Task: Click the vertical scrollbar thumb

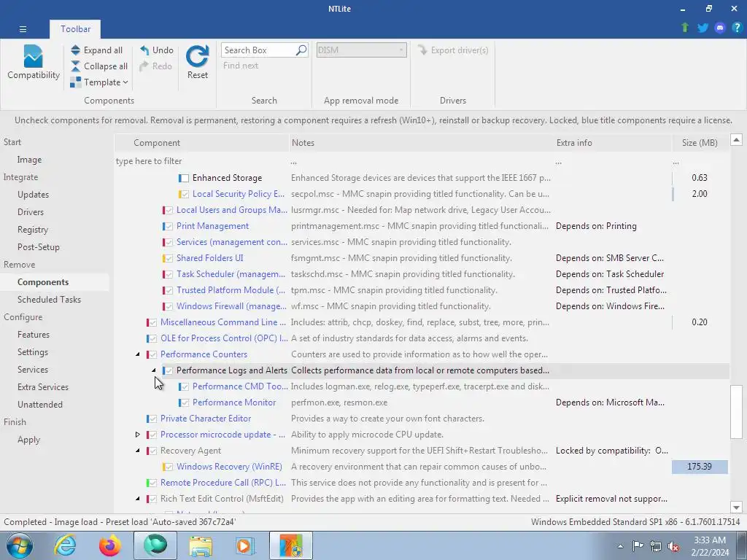Action: pyautogui.click(x=736, y=412)
